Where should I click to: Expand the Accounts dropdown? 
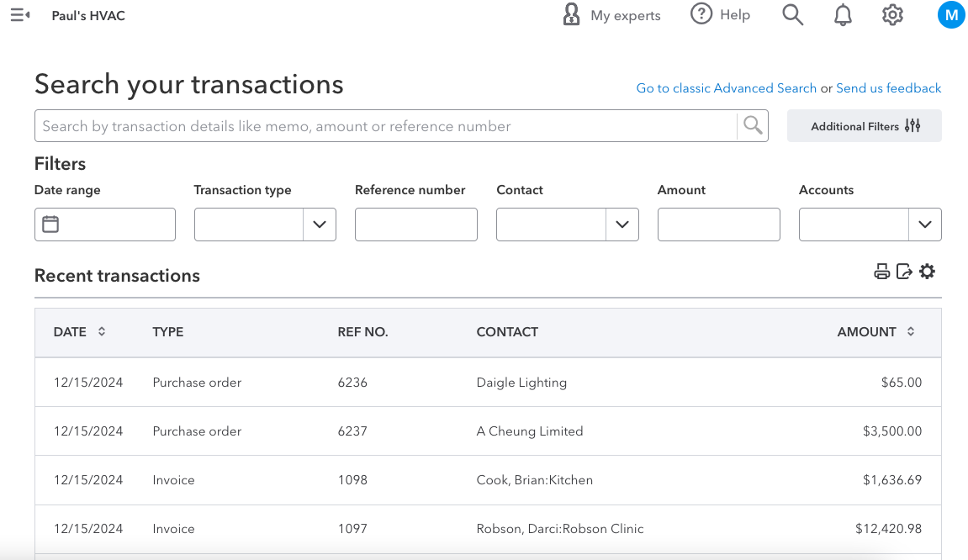[x=924, y=225]
